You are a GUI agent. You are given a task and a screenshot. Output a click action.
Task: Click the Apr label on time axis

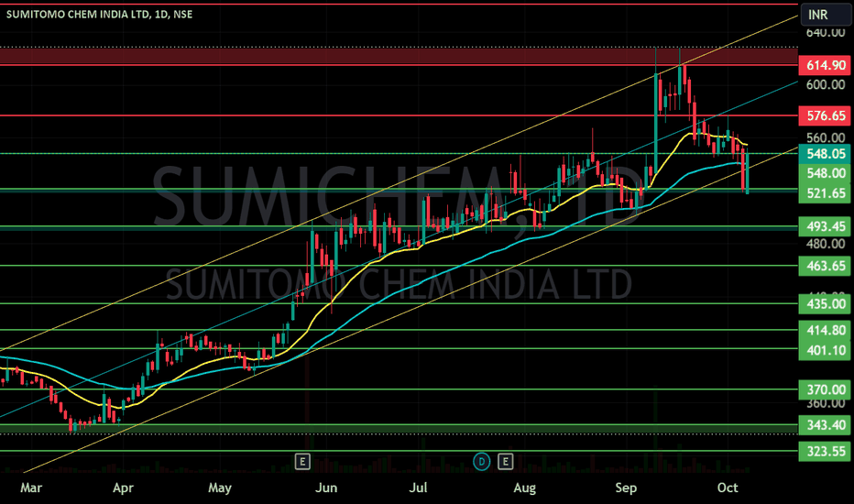pos(123,488)
